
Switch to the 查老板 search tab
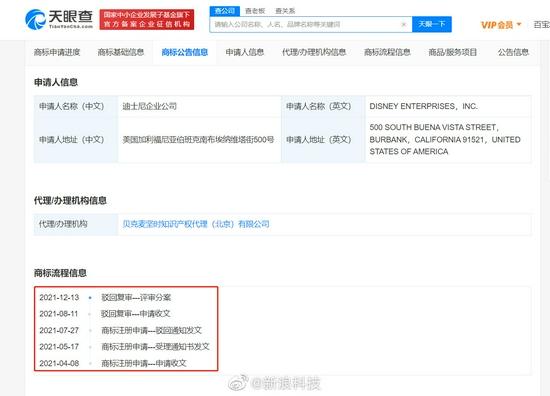[x=255, y=11]
